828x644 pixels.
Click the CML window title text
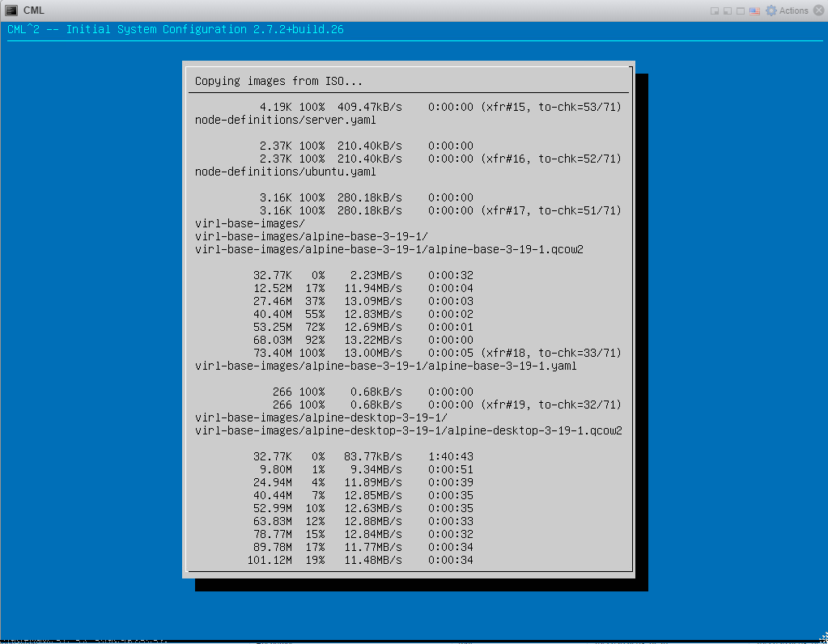pyautogui.click(x=33, y=11)
